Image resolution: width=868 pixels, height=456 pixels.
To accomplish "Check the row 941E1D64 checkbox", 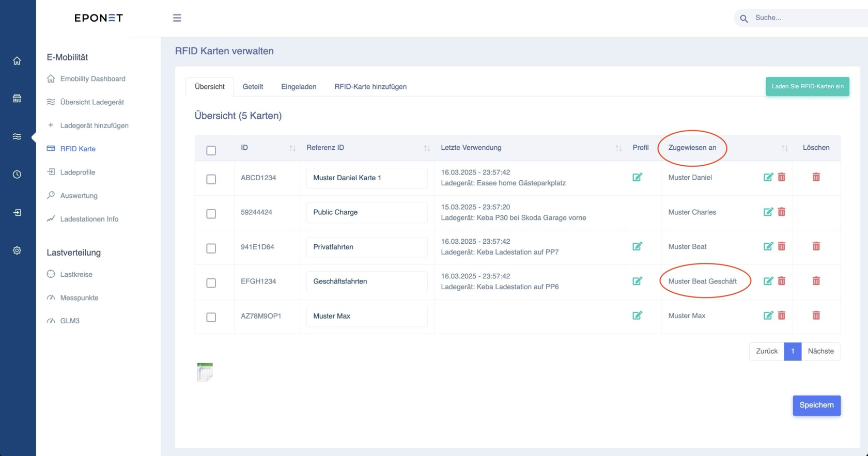I will click(211, 248).
